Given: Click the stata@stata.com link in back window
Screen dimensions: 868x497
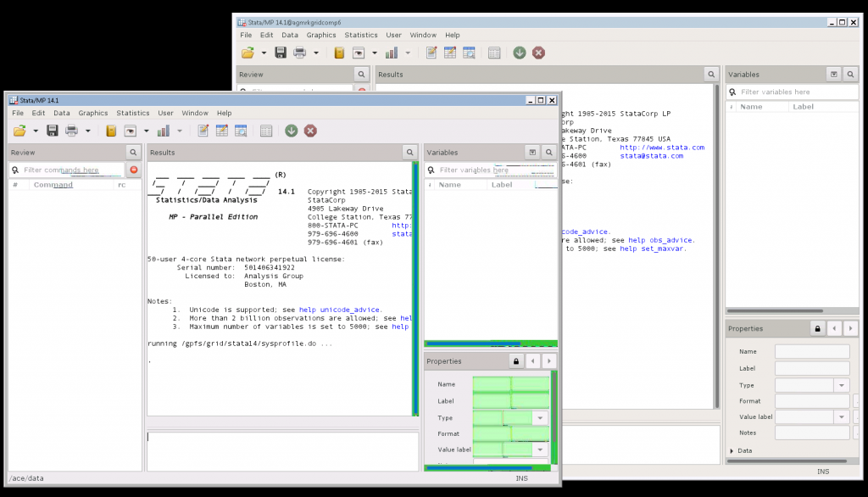Looking at the screenshot, I should pyautogui.click(x=652, y=156).
